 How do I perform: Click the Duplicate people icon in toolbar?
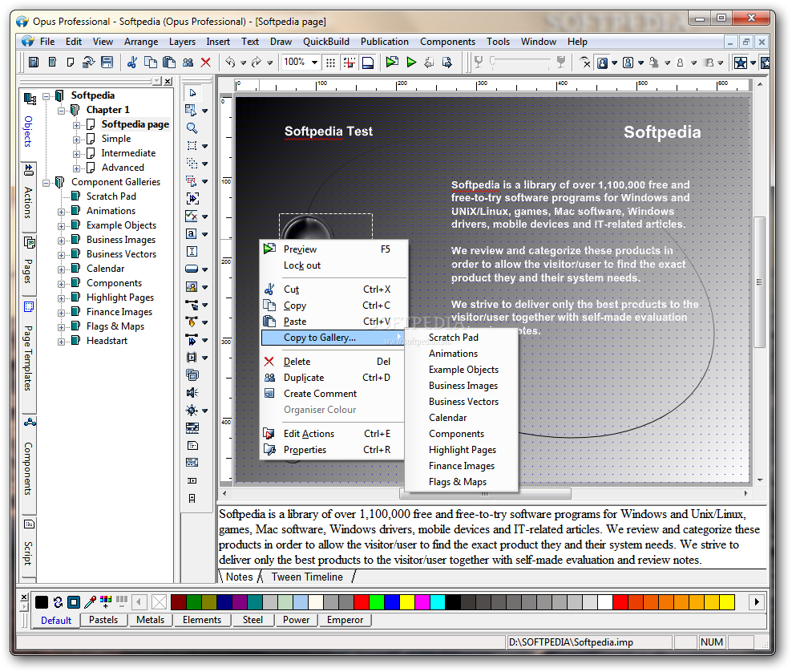[x=188, y=62]
